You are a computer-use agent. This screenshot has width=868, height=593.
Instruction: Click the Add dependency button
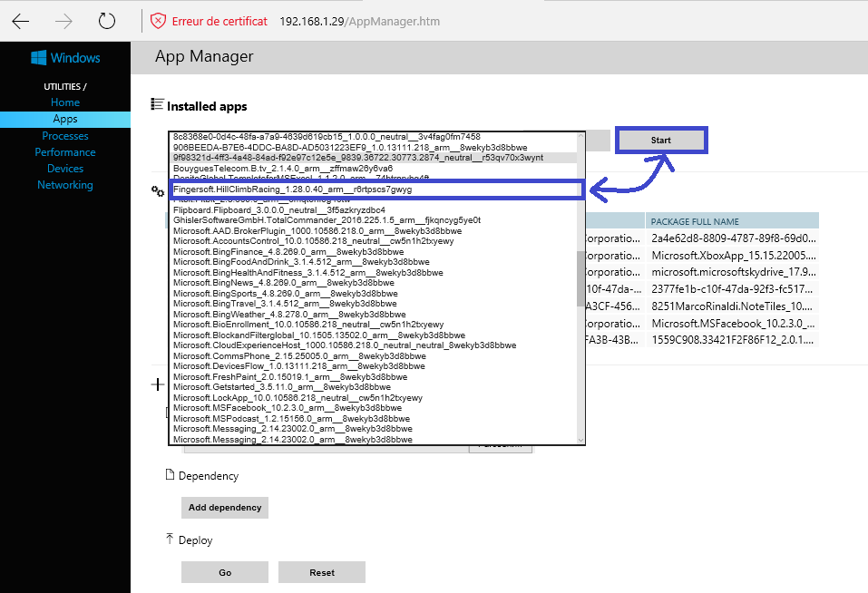[225, 507]
